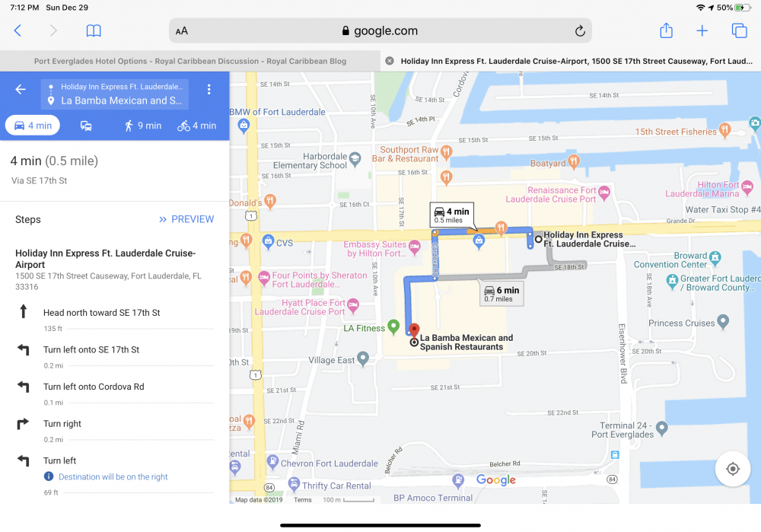Edit the La Bamba Mexican destination field
The height and width of the screenshot is (532, 761).
click(x=121, y=100)
